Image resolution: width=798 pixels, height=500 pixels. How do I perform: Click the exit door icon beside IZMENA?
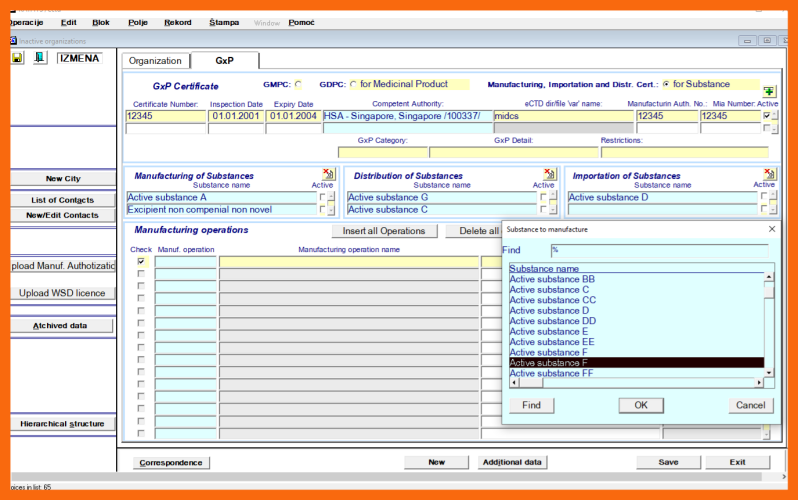pos(40,58)
